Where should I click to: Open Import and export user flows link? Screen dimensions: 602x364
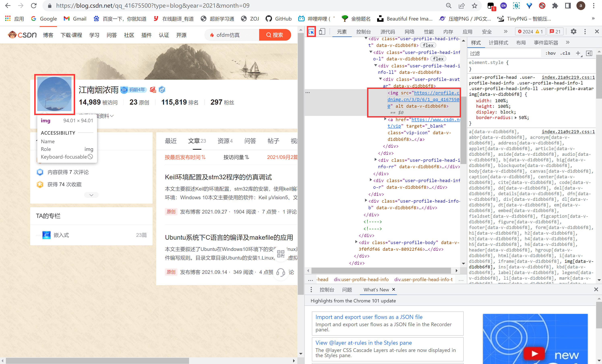[x=369, y=317]
